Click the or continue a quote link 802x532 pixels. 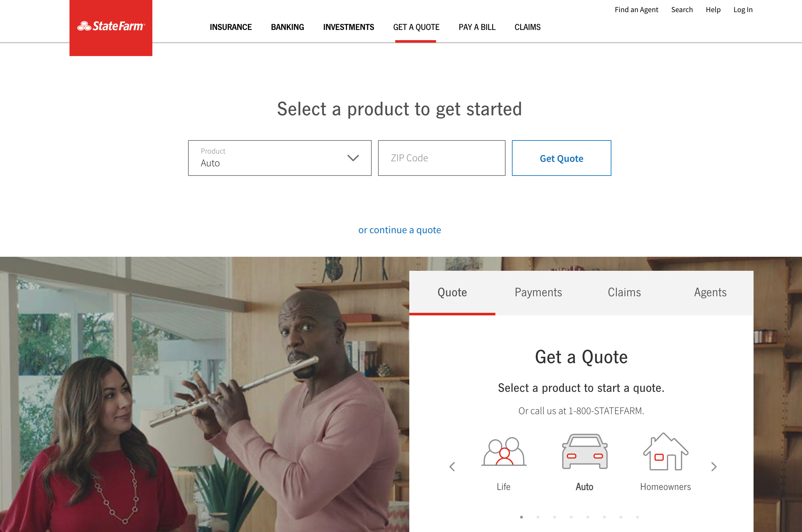click(x=399, y=230)
